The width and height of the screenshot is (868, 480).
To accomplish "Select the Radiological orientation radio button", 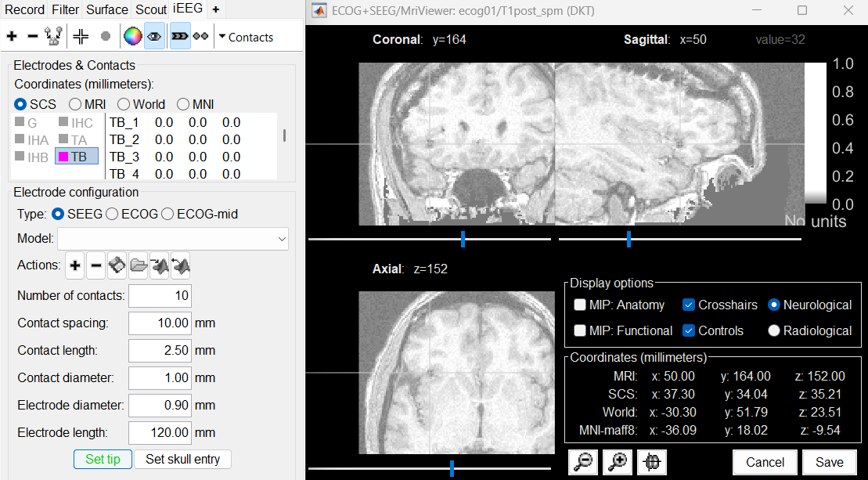I will 774,330.
